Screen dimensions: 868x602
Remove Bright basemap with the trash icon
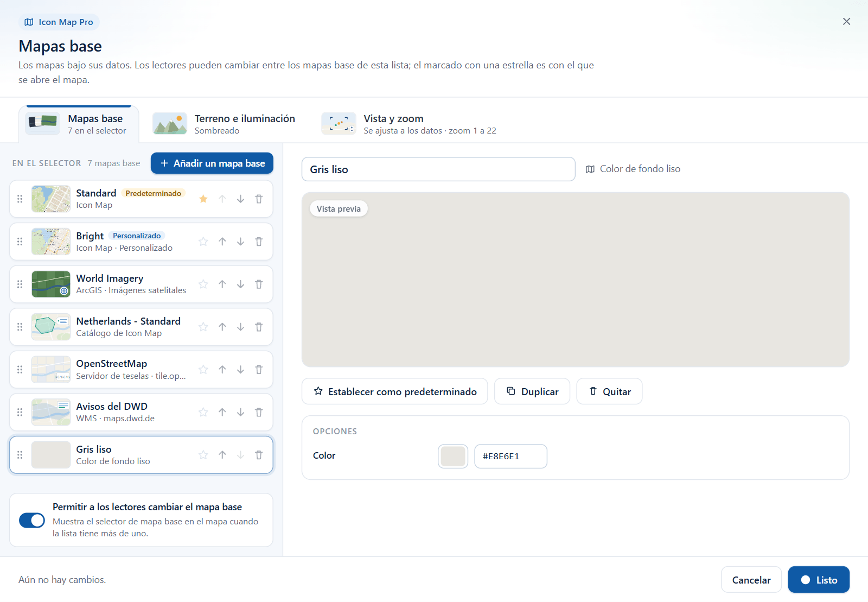pyautogui.click(x=259, y=242)
